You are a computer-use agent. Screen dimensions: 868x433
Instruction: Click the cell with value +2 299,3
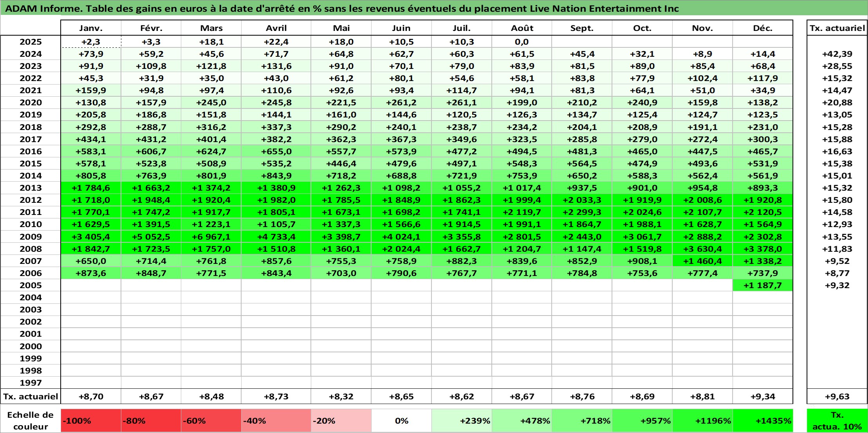582,212
